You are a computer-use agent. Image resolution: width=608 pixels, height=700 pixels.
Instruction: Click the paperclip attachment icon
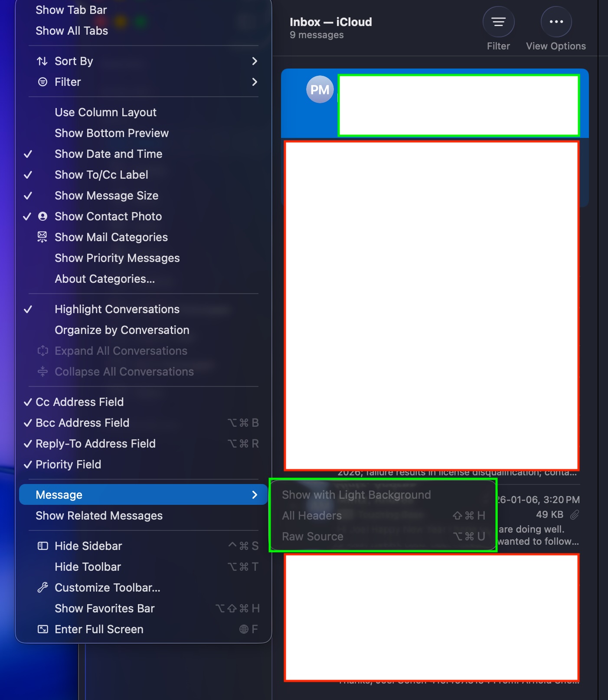coord(574,515)
